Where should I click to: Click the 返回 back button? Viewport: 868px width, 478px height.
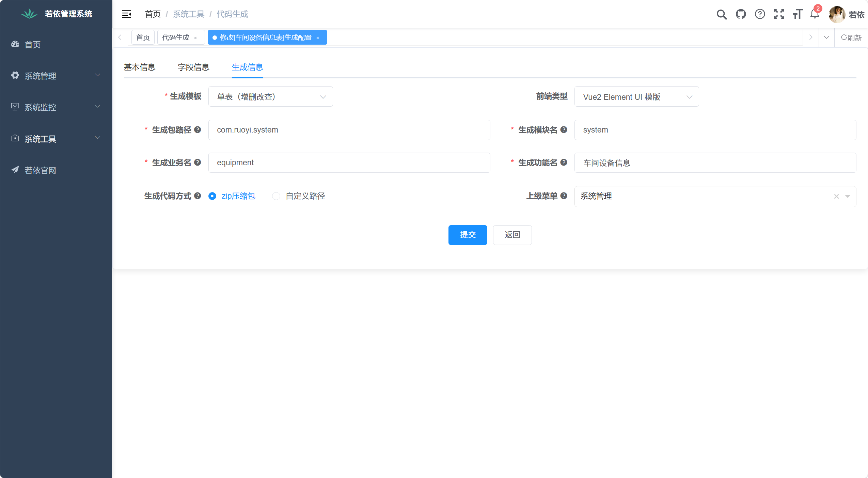click(512, 235)
